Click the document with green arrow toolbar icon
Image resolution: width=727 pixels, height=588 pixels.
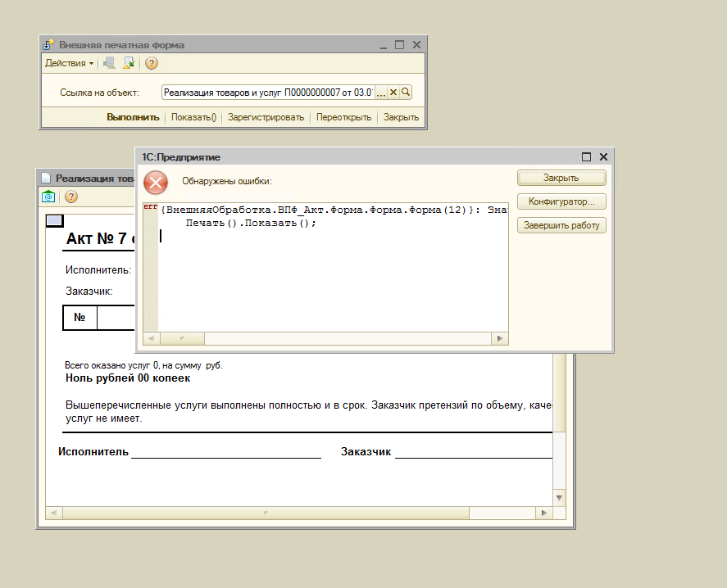129,63
